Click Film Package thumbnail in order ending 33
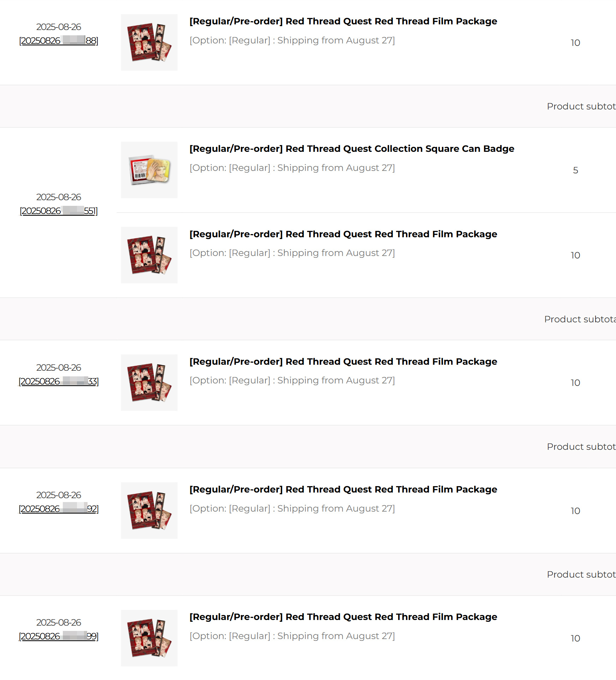Viewport: 616px width, 680px height. click(149, 383)
